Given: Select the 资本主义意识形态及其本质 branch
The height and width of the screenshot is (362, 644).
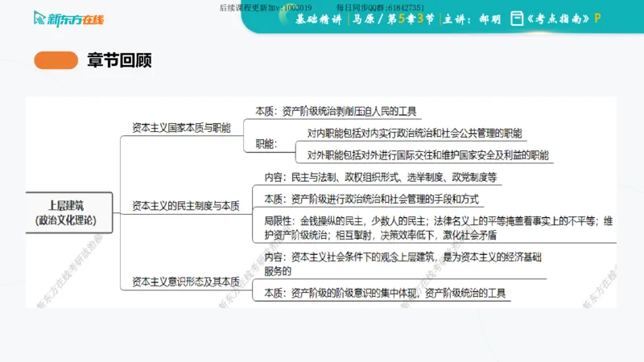Looking at the screenshot, I should tap(186, 282).
